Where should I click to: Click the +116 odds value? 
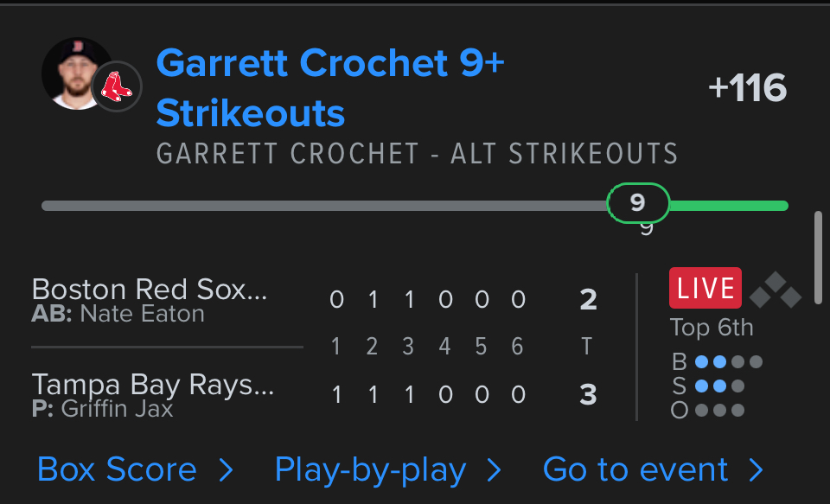747,88
